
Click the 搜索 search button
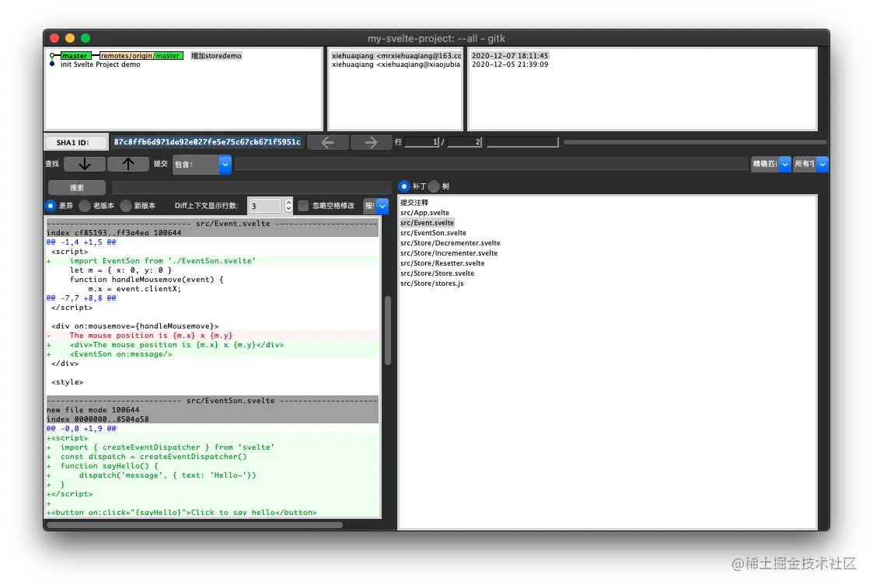(x=77, y=187)
